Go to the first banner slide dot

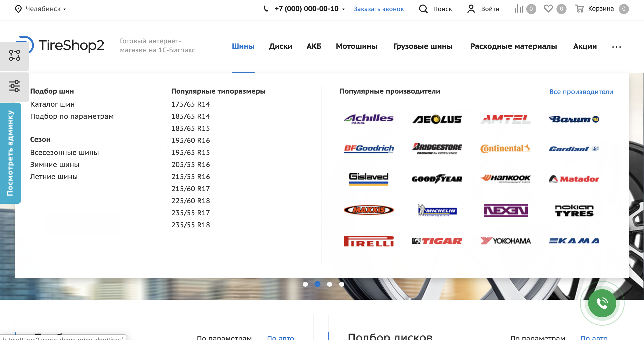pyautogui.click(x=305, y=284)
